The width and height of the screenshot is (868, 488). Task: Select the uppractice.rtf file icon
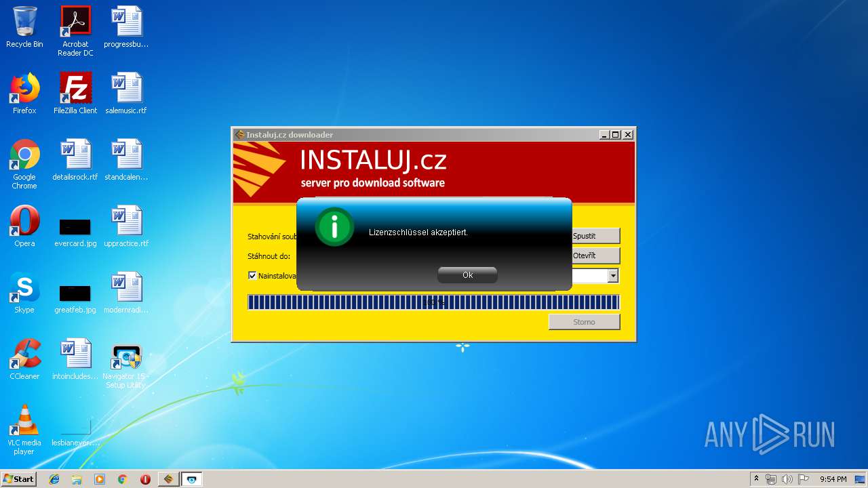[x=126, y=227]
